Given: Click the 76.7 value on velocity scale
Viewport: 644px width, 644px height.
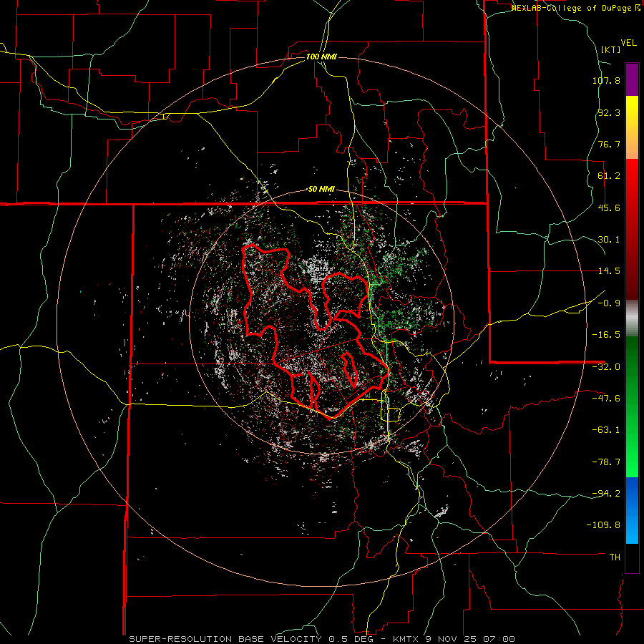Looking at the screenshot, I should tap(609, 144).
